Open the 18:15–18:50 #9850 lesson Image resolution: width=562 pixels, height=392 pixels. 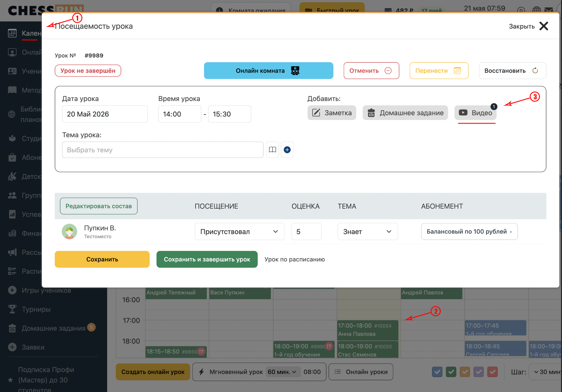pos(176,352)
